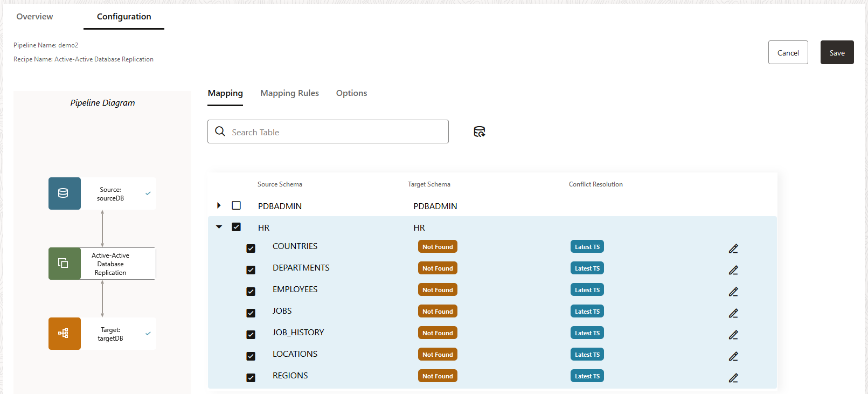Click Latest TS badge for REGIONS
This screenshot has height=394, width=868.
coord(587,376)
